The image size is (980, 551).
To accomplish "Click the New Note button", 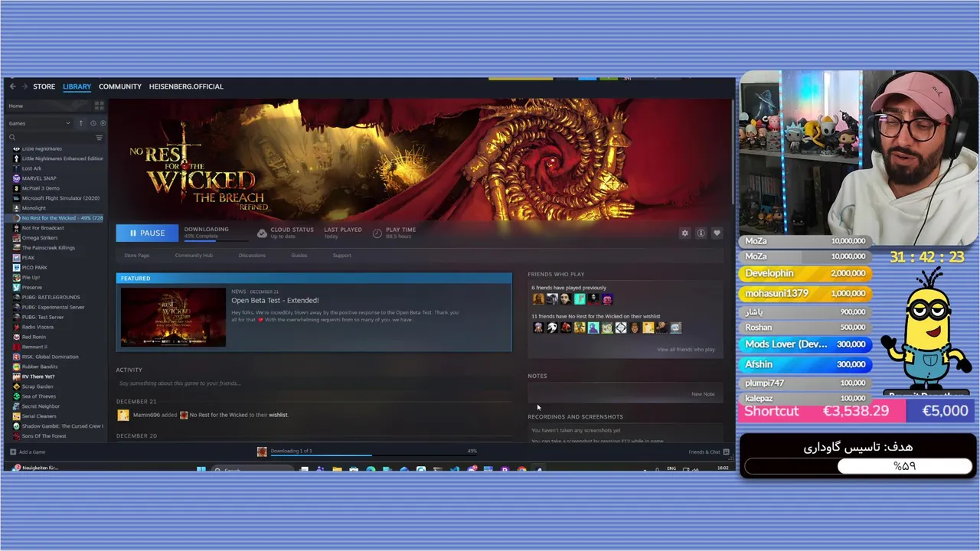I will point(703,394).
